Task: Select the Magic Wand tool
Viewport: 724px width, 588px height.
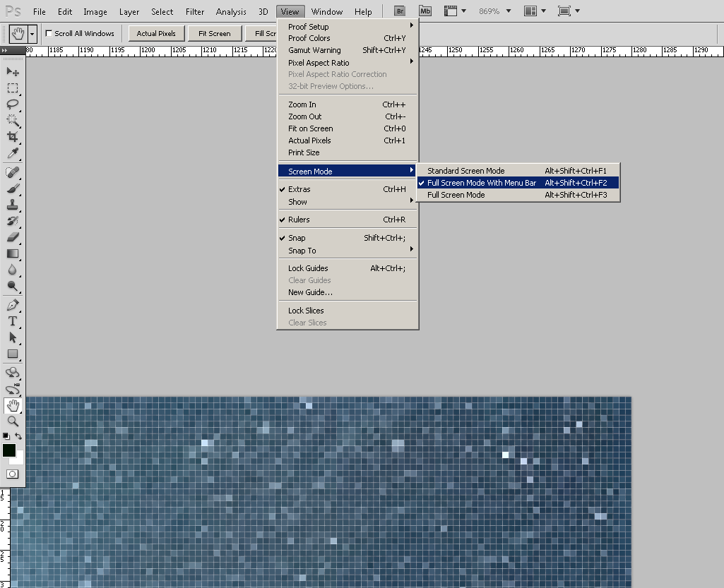Action: coord(13,120)
